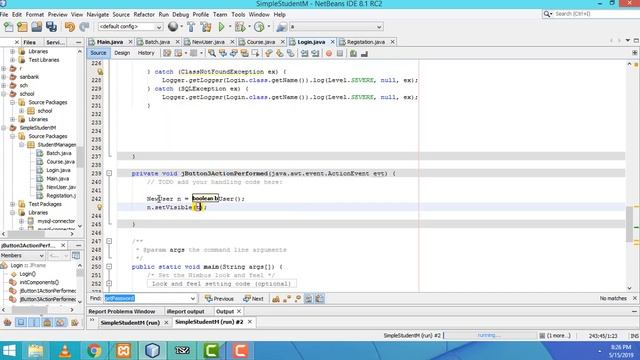Switch to the Registation.java tab
640x360 pixels.
pos(366,42)
